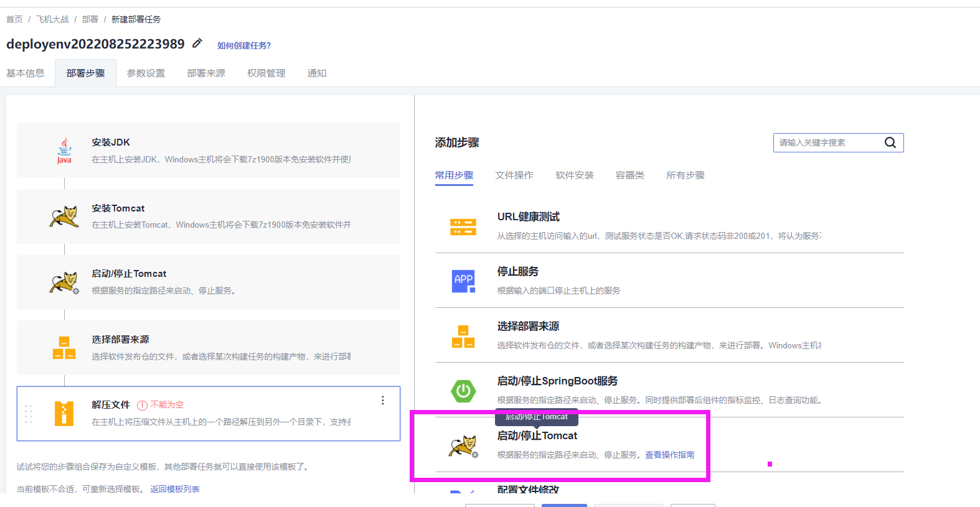Open the 参数设置 tab
The width and height of the screenshot is (980, 507).
[146, 73]
